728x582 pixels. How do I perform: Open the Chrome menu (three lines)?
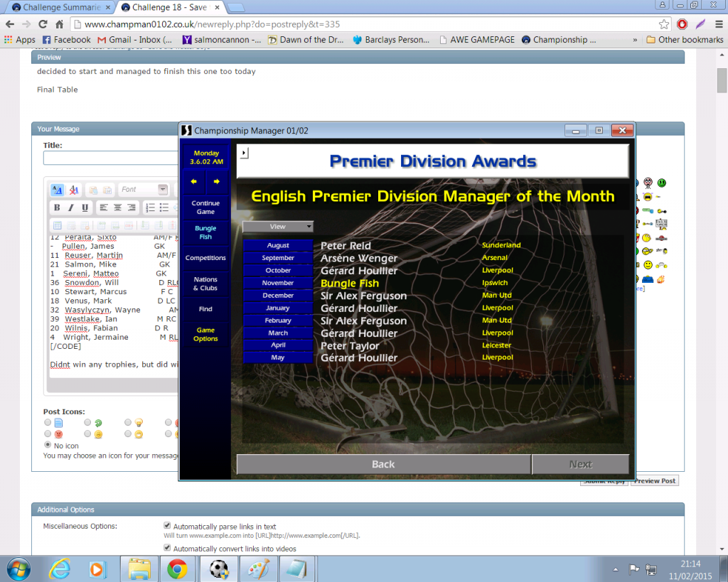[x=719, y=24]
